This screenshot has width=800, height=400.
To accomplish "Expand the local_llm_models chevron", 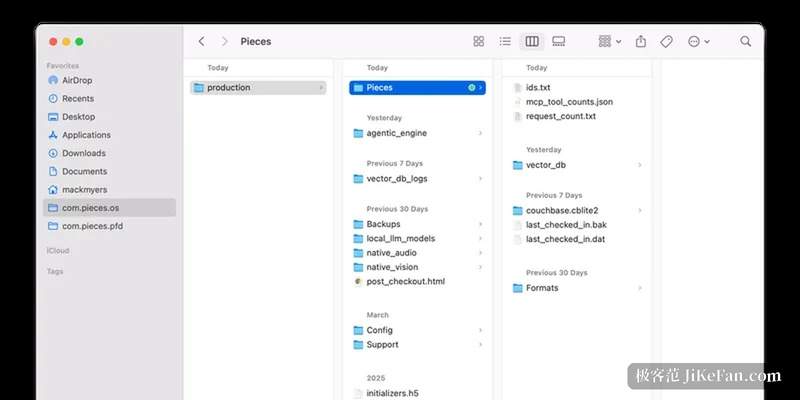I will [x=480, y=238].
